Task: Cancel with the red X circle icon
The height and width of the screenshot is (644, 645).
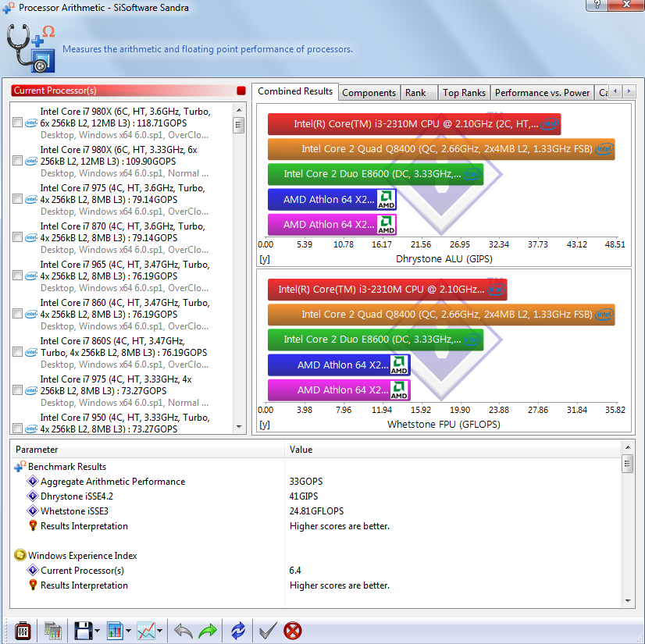Action: 293,631
